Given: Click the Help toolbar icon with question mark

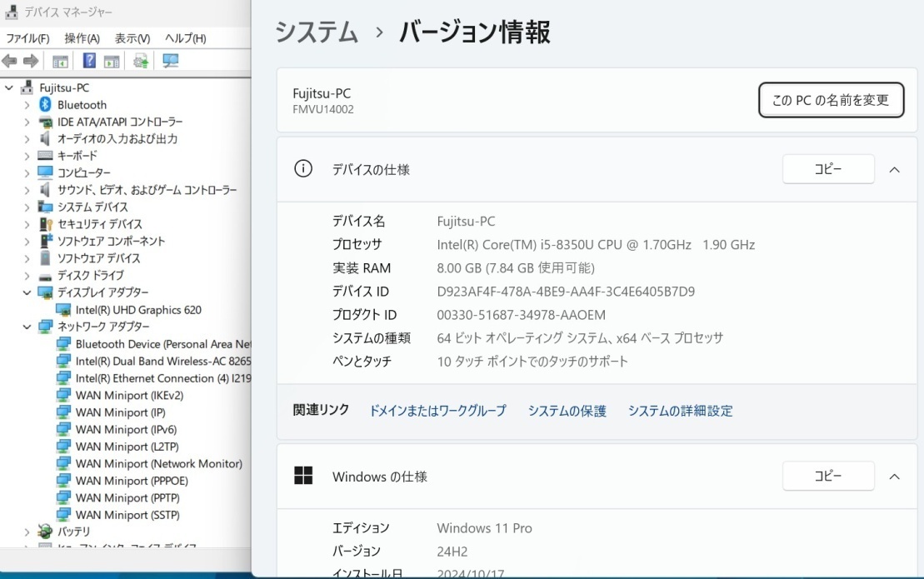Looking at the screenshot, I should tap(89, 61).
